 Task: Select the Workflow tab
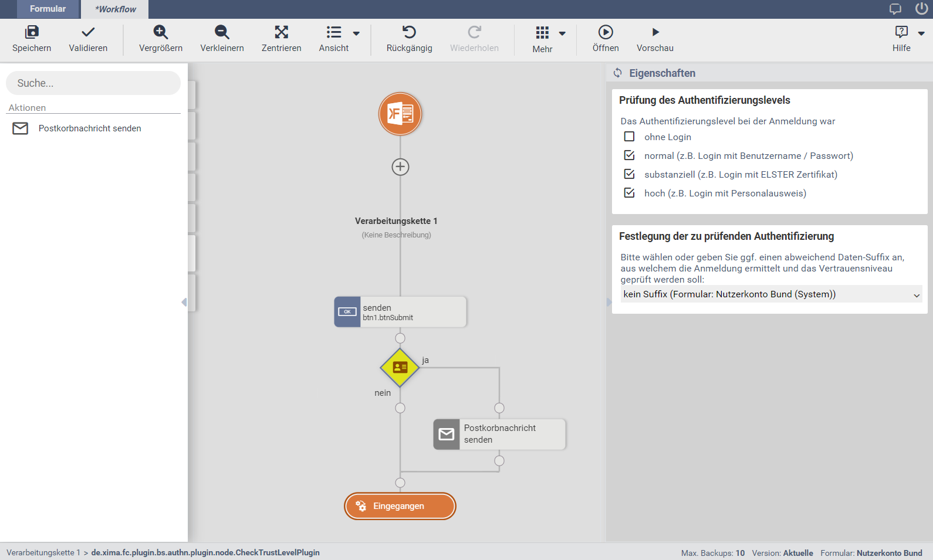pyautogui.click(x=115, y=9)
